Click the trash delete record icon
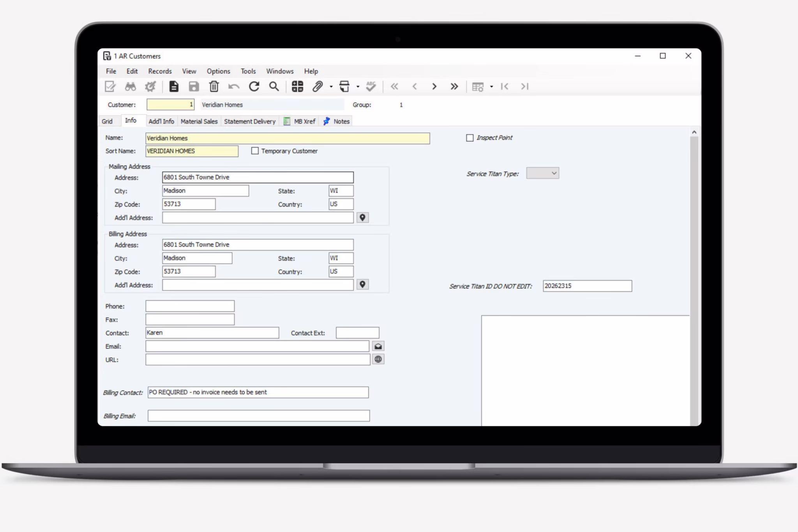798x532 pixels. (x=214, y=86)
